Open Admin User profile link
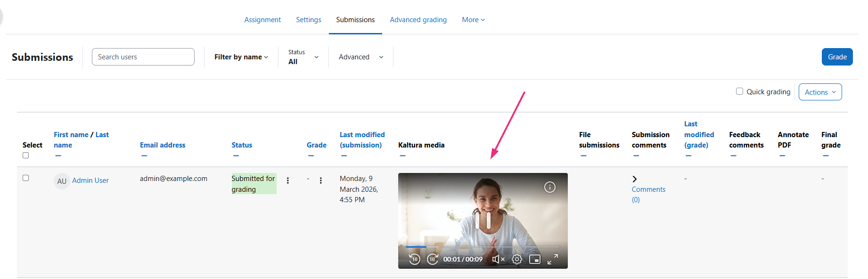The width and height of the screenshot is (868, 279). tap(90, 181)
